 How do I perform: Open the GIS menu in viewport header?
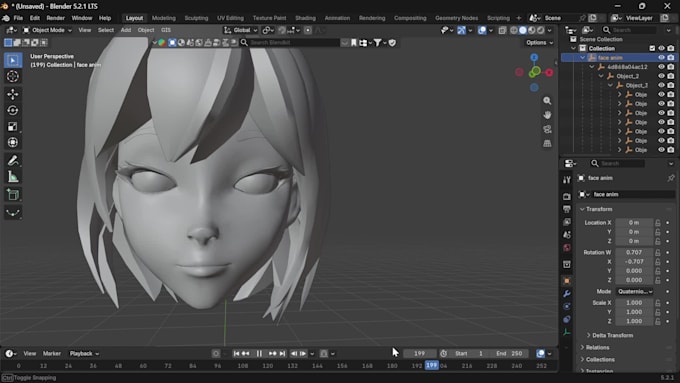tap(166, 30)
